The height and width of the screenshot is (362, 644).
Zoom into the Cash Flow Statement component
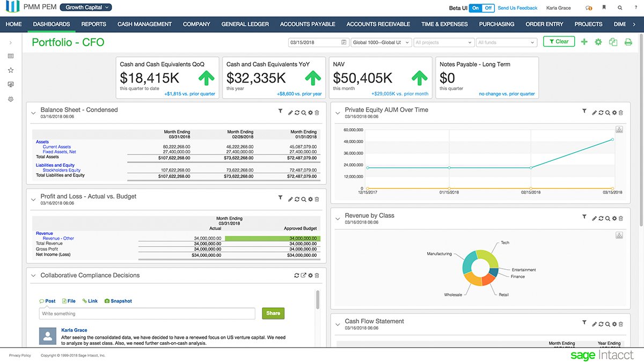pyautogui.click(x=608, y=323)
